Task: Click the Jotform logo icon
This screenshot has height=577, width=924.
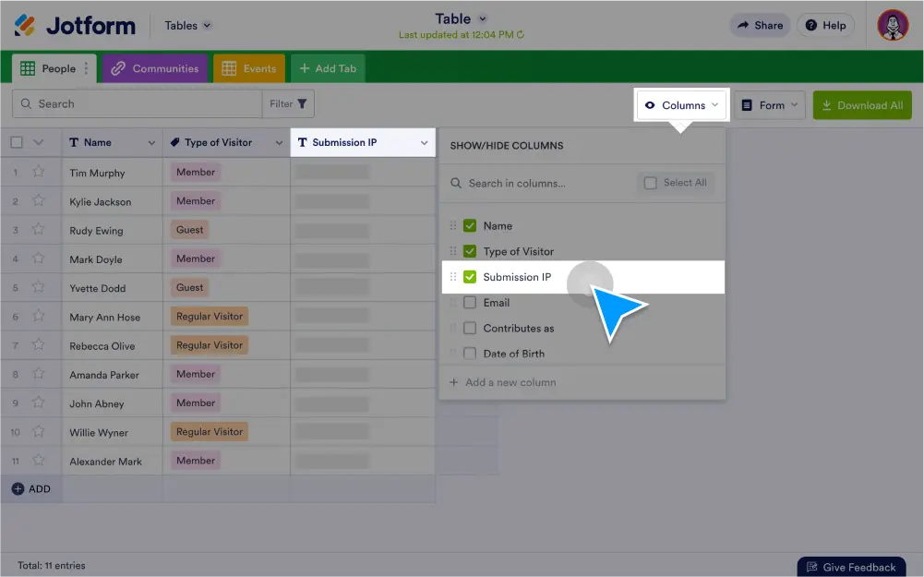Action: coord(25,25)
